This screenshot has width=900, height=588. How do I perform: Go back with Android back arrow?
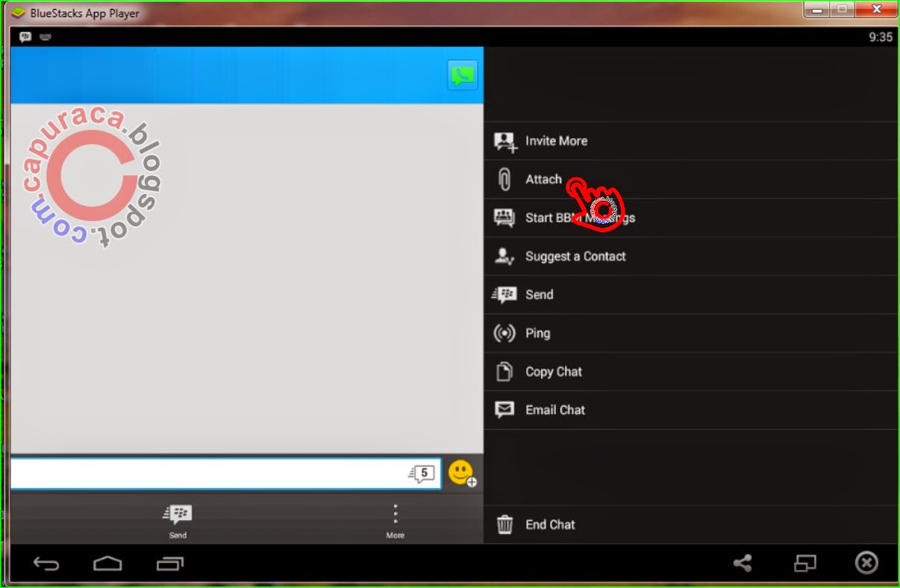46,563
